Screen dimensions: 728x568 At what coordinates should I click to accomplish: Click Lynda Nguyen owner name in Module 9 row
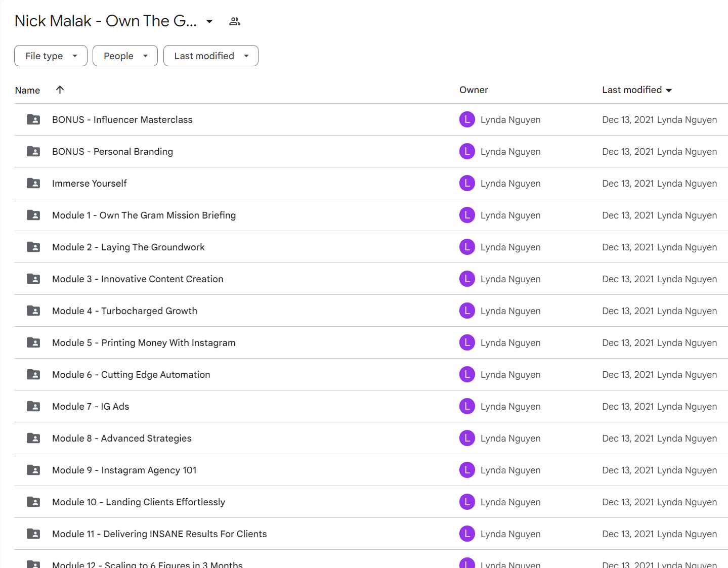click(510, 470)
